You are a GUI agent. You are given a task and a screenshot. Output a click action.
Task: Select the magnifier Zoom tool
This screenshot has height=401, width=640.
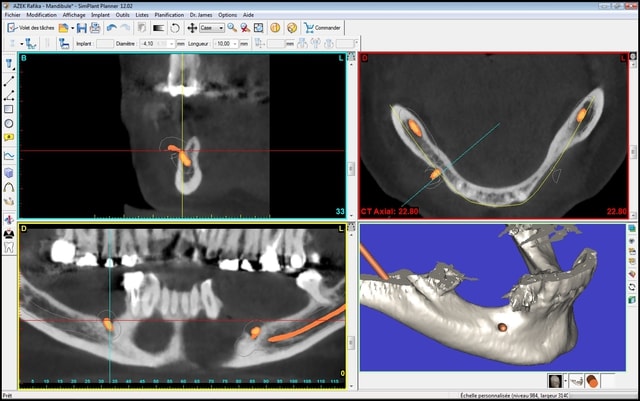(x=232, y=28)
